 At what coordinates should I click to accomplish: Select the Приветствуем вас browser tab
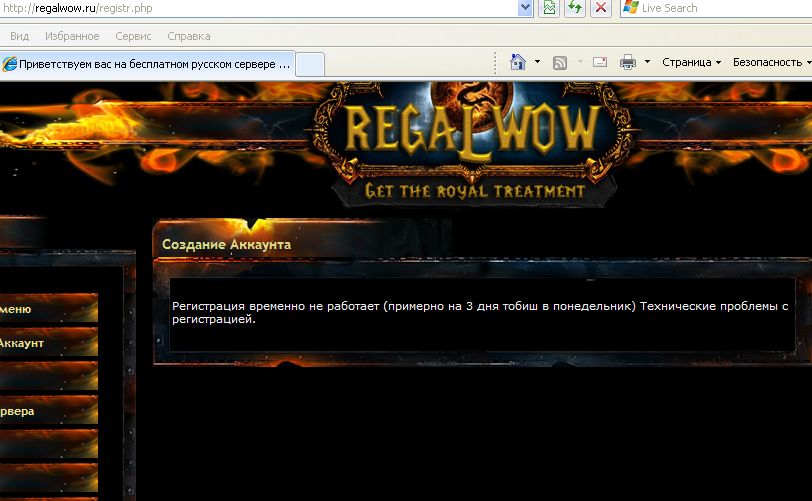148,63
